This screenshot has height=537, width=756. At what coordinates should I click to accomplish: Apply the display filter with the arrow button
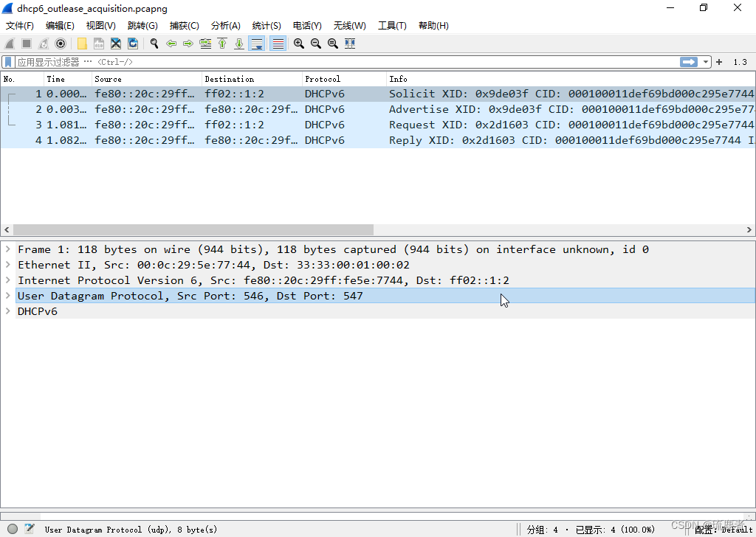(689, 62)
